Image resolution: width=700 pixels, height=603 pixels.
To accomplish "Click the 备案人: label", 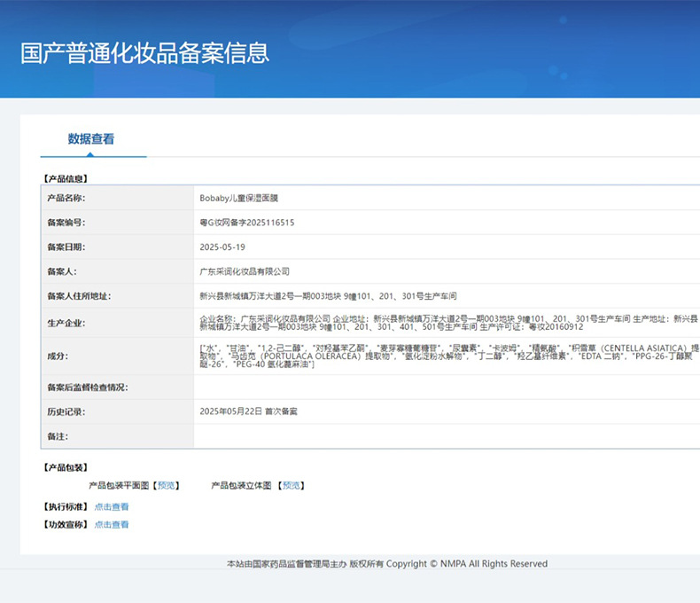I will pyautogui.click(x=62, y=271).
